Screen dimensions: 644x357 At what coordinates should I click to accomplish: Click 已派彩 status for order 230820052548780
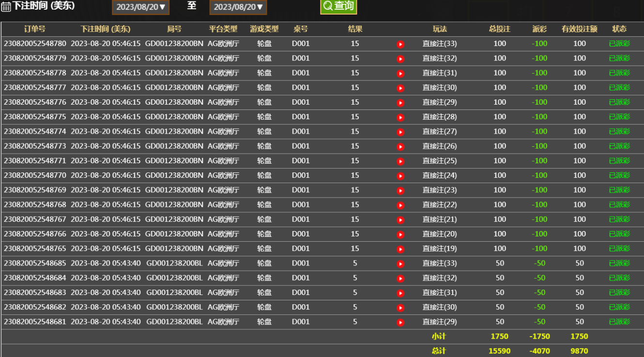pyautogui.click(x=619, y=44)
